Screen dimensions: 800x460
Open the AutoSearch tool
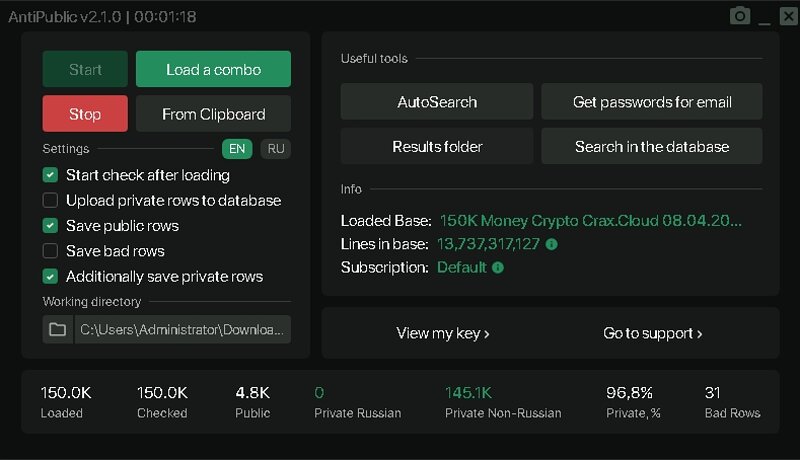pyautogui.click(x=437, y=102)
